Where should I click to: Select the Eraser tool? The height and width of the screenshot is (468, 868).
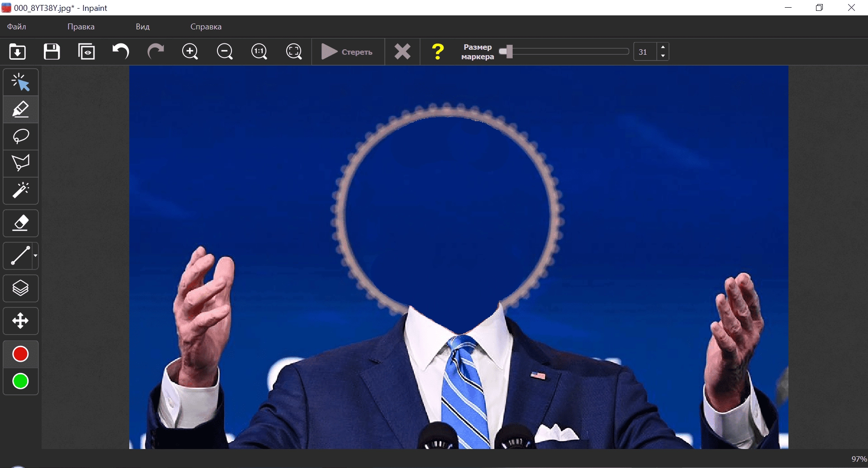[21, 223]
